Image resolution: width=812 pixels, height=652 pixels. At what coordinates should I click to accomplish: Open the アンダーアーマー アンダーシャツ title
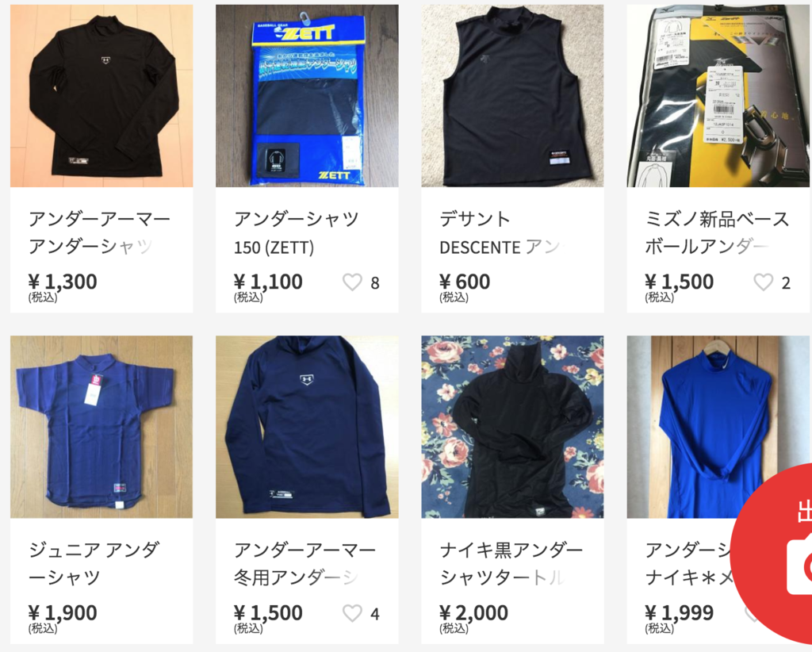point(99,232)
